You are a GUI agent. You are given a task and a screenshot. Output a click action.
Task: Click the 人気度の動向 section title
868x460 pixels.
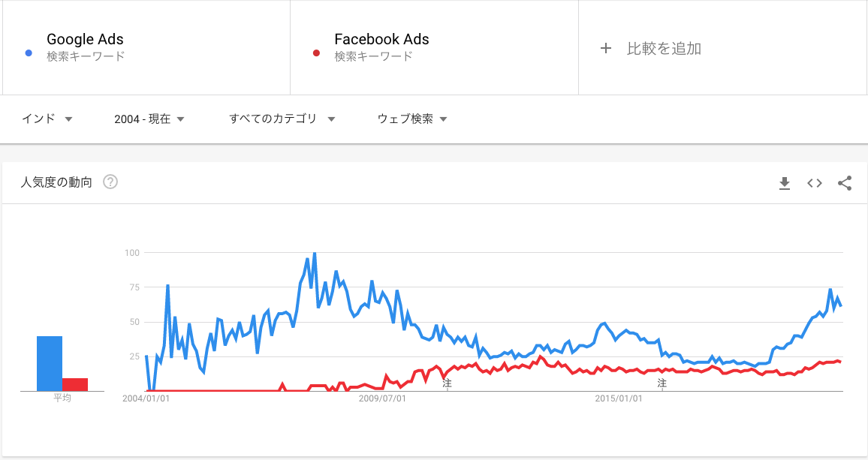click(x=56, y=182)
